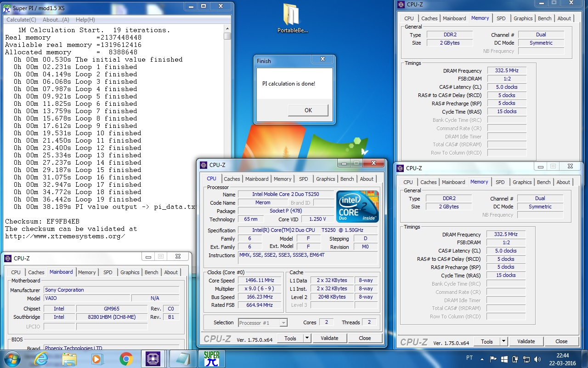Viewport: 588px width, 368px height.
Task: Click the Chipset model value 'GM965'
Action: point(112,309)
